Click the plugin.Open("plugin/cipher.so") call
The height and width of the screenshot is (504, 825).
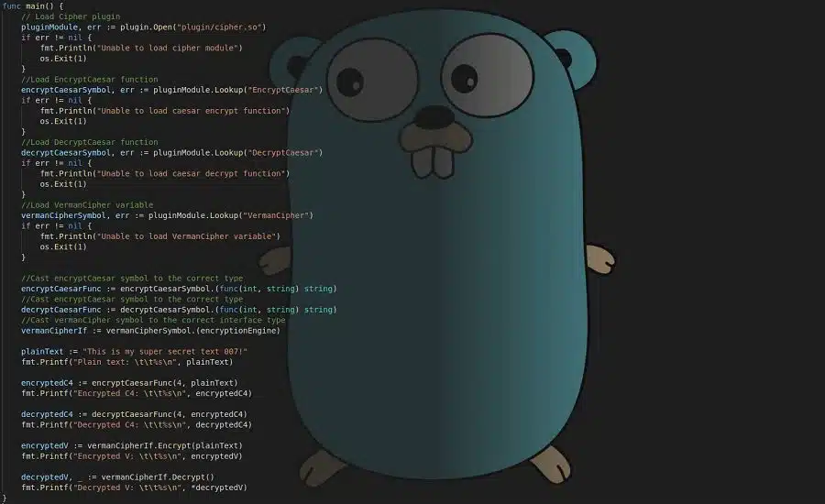click(x=192, y=27)
